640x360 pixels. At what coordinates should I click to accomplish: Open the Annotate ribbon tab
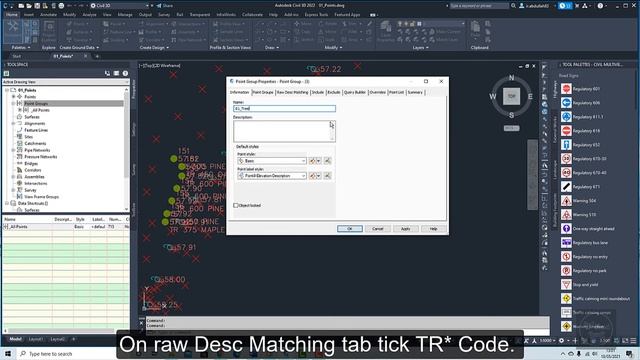(x=48, y=15)
